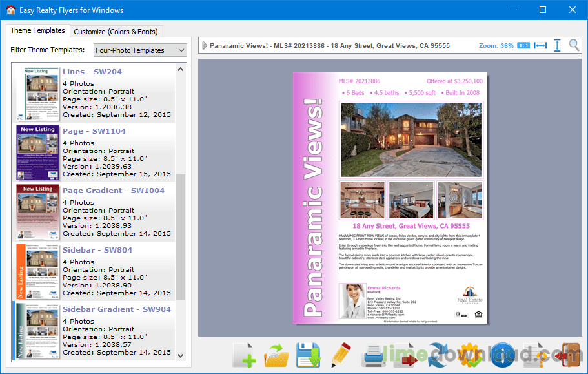Open the Customize (Colors & Fonts) tab
Viewport: 588px width, 374px height.
(x=116, y=32)
